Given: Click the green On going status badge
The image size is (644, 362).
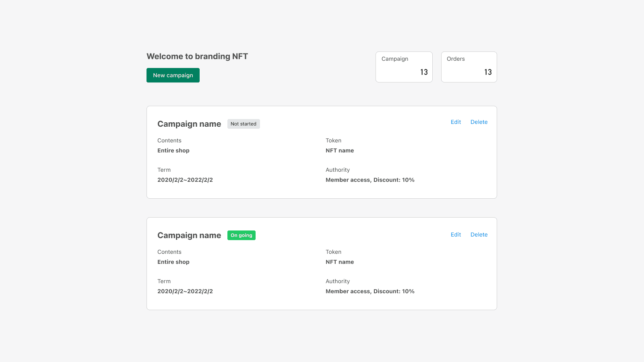Looking at the screenshot, I should click(242, 235).
